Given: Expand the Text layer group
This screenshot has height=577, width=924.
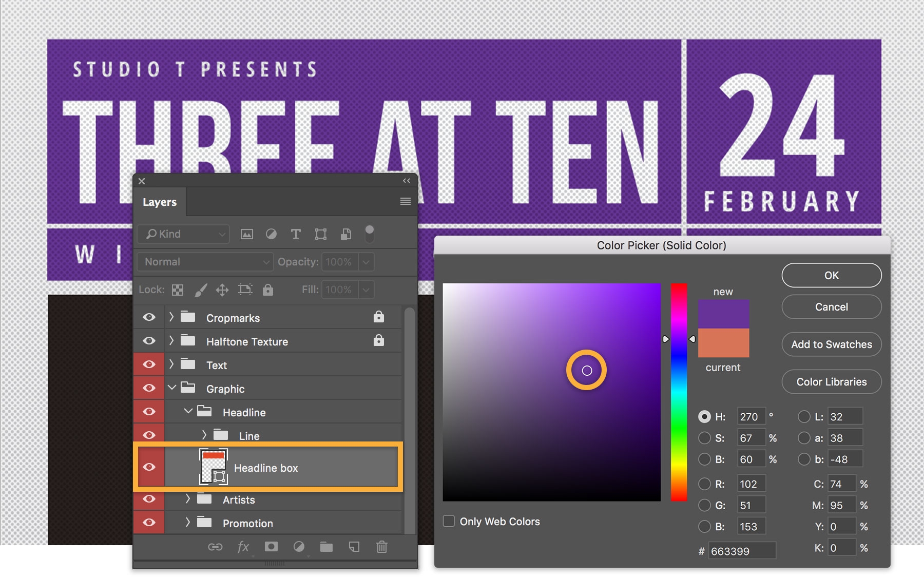Looking at the screenshot, I should coord(172,364).
